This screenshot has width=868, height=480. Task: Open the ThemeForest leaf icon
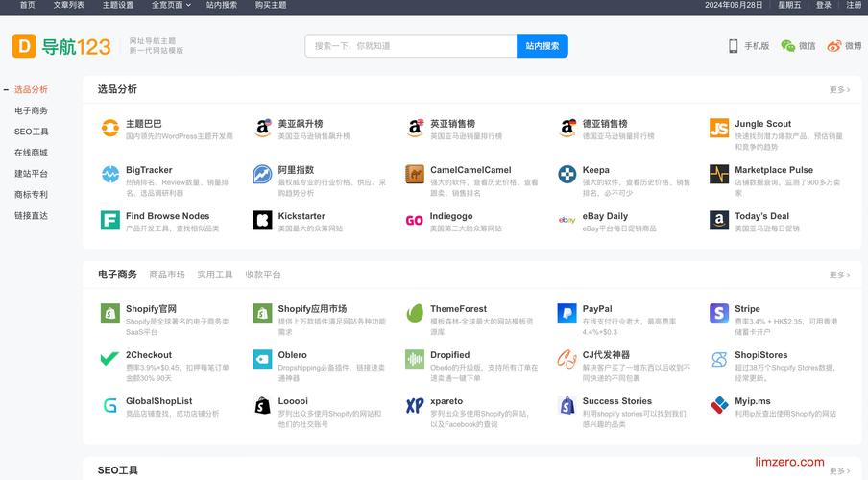point(415,313)
